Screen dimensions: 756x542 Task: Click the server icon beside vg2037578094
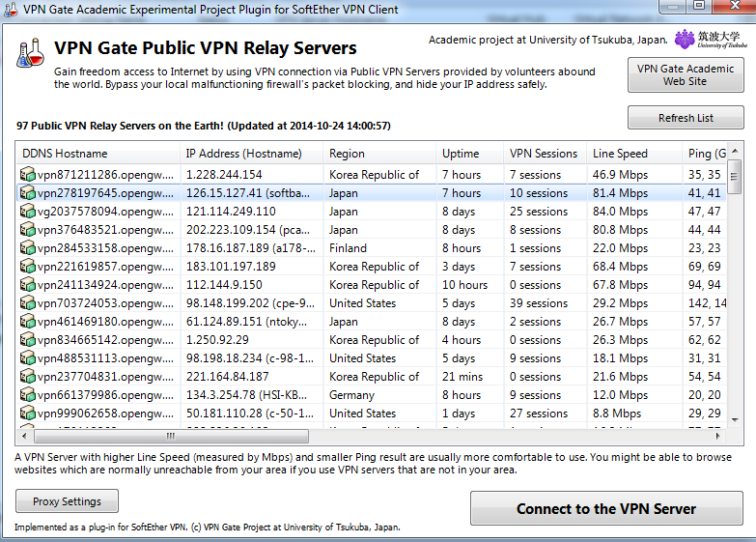click(x=28, y=212)
